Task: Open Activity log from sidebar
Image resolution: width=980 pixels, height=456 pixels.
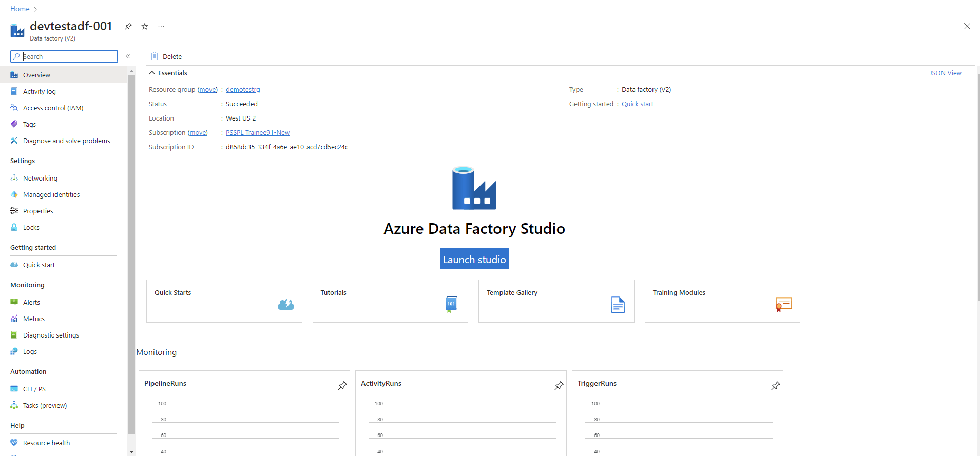Action: click(39, 92)
